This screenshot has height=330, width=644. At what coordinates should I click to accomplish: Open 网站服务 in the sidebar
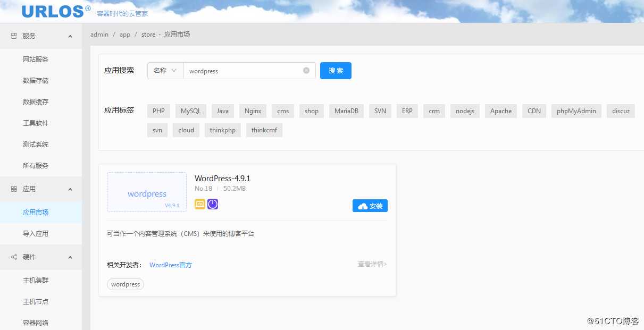pyautogui.click(x=36, y=60)
